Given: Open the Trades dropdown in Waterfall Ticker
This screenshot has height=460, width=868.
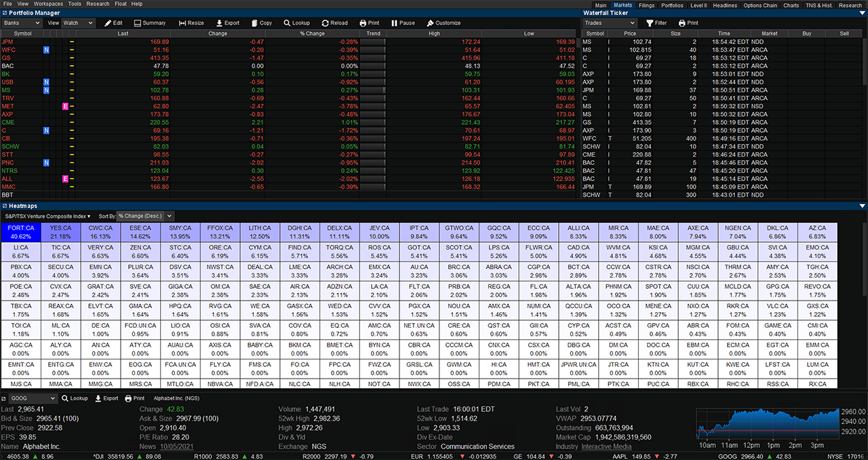Looking at the screenshot, I should (610, 23).
